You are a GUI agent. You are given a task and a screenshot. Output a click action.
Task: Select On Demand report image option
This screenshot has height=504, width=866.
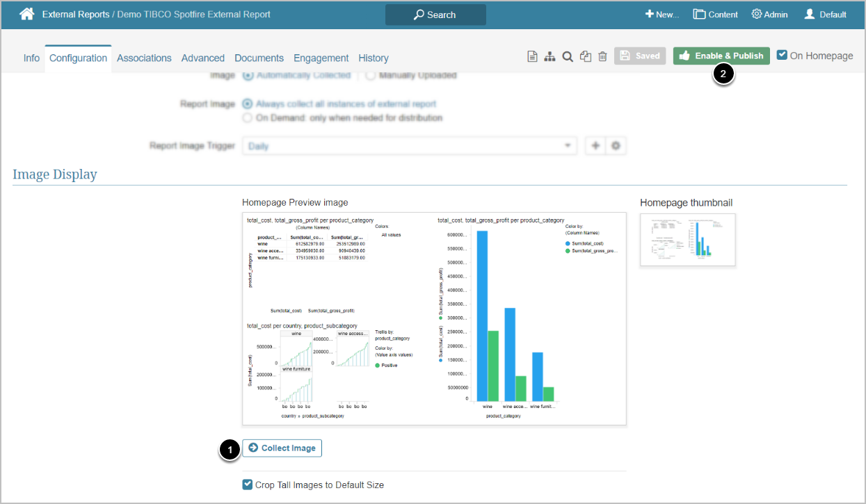click(x=248, y=118)
